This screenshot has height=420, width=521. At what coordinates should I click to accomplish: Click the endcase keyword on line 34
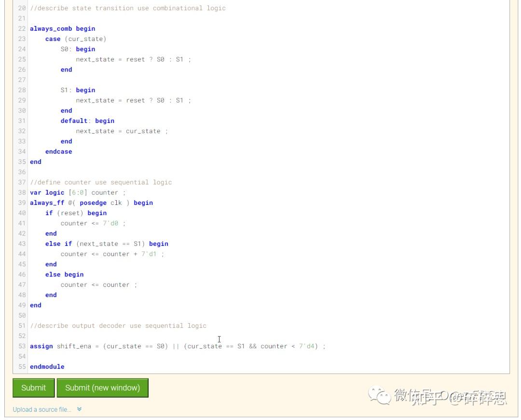point(58,151)
